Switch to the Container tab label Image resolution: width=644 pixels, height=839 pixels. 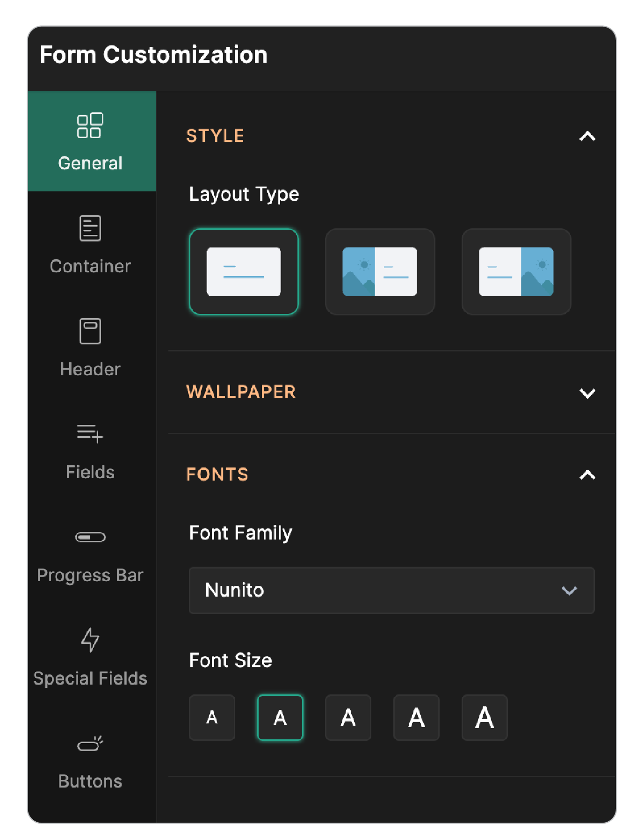pos(90,266)
